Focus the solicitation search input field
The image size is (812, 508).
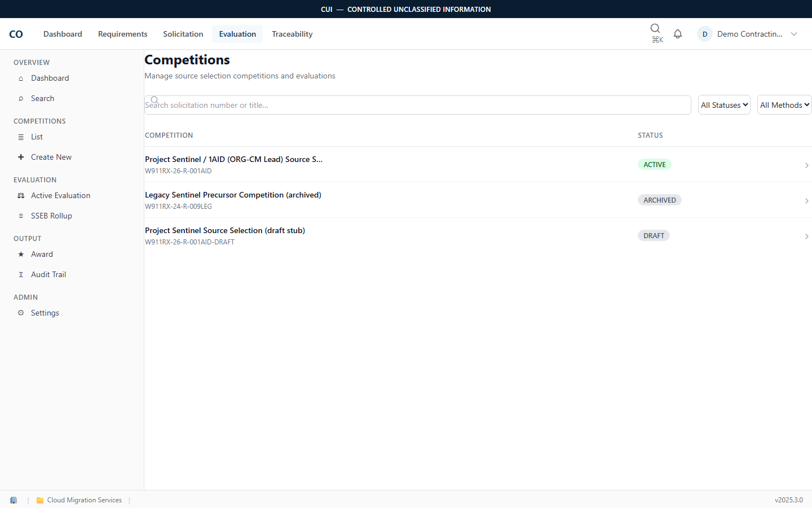coord(418,105)
